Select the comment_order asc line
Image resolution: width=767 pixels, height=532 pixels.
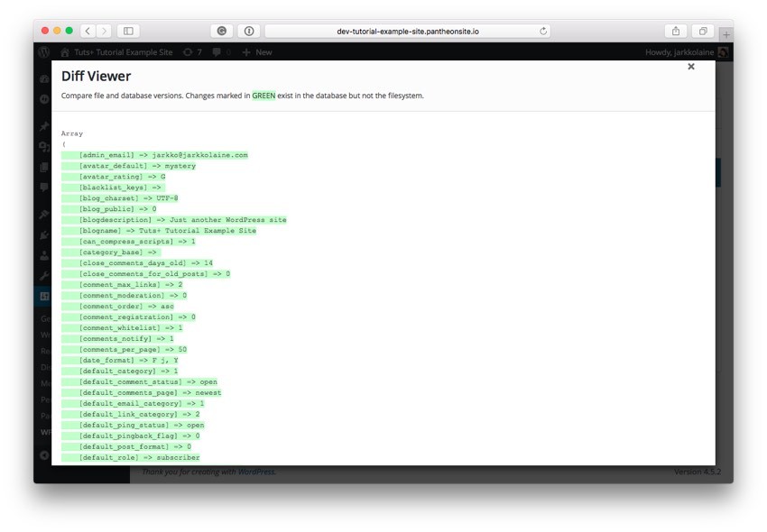(x=118, y=306)
